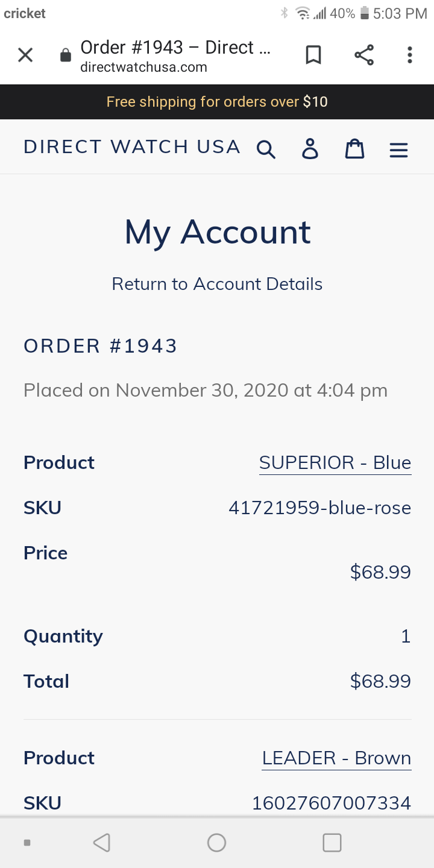Open the shopping bag cart icon
Screen dimensions: 434x868
pos(354,148)
